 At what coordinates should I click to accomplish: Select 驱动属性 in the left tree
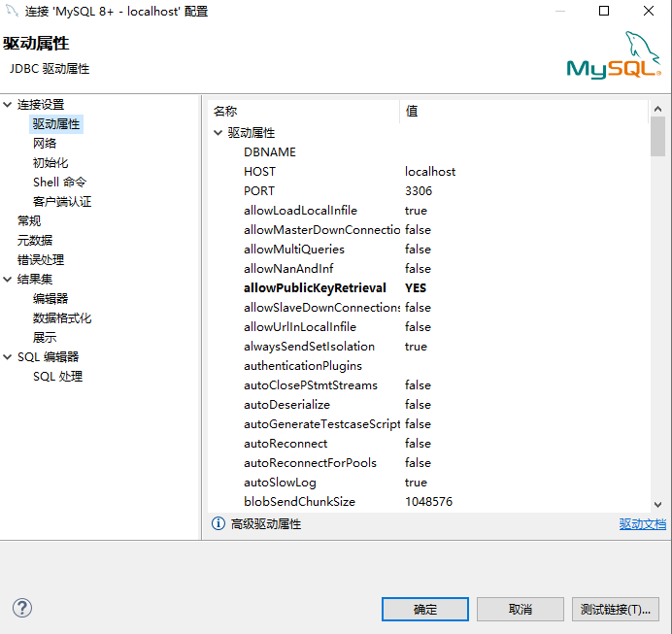point(56,124)
